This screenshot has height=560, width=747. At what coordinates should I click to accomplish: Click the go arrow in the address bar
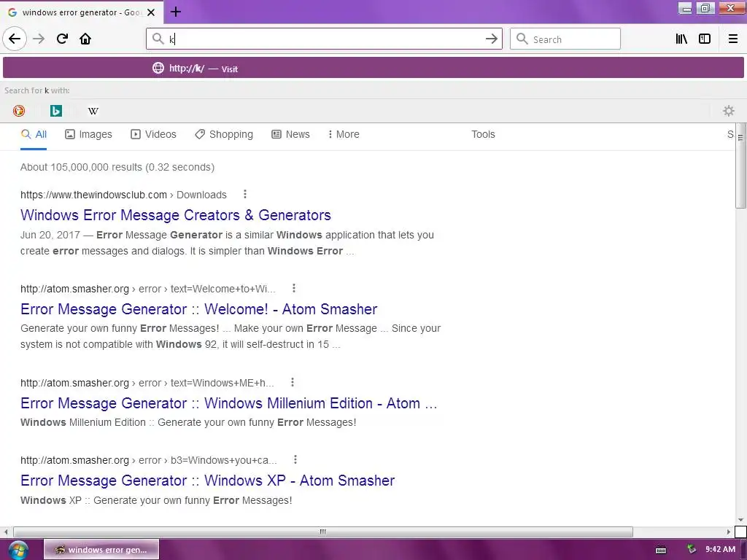coord(491,39)
